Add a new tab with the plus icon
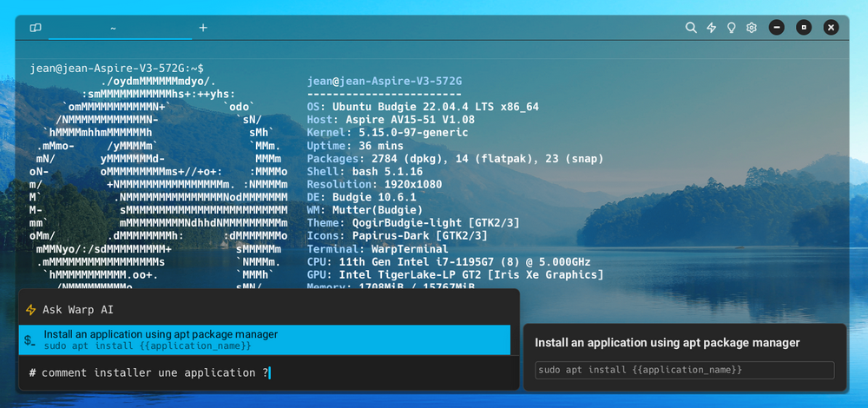 pos(203,28)
